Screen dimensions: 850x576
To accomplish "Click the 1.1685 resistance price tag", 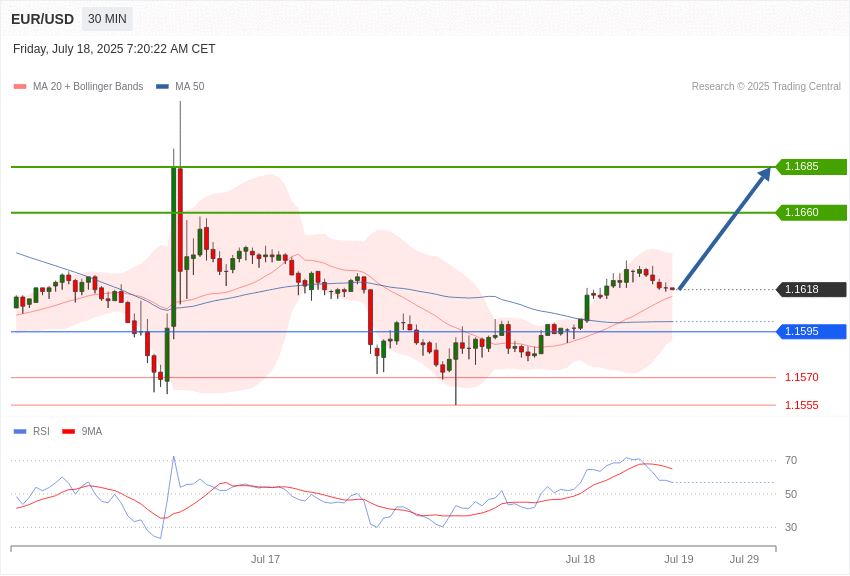I will tap(811, 166).
